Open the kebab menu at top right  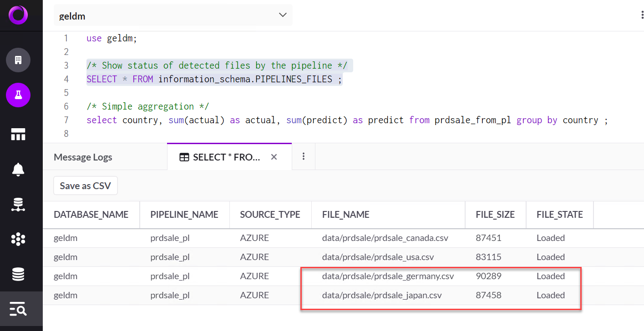pyautogui.click(x=641, y=15)
